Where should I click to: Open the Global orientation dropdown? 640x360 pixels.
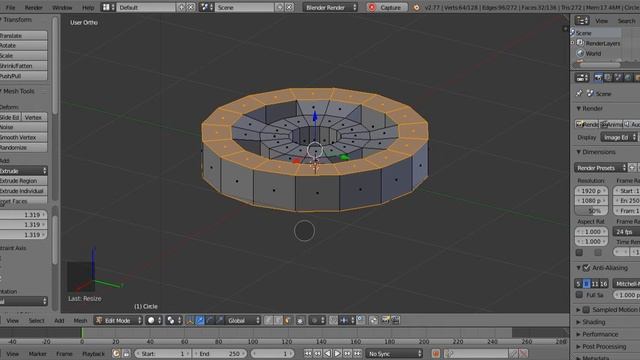click(x=244, y=320)
